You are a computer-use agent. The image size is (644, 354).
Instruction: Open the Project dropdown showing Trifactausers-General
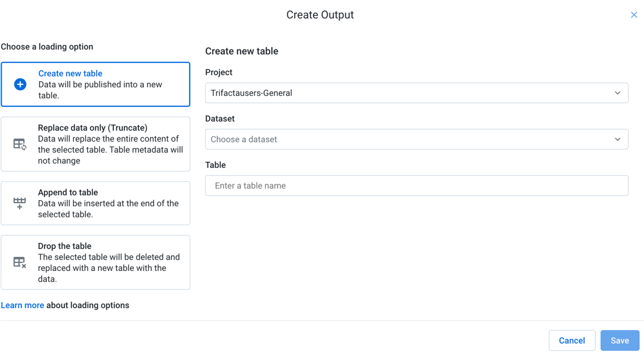409,93
